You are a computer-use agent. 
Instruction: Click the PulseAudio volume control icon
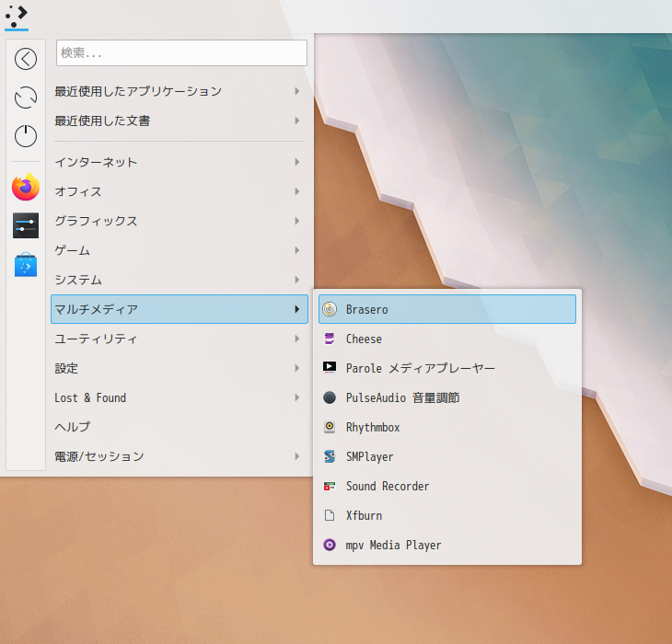pyautogui.click(x=330, y=397)
